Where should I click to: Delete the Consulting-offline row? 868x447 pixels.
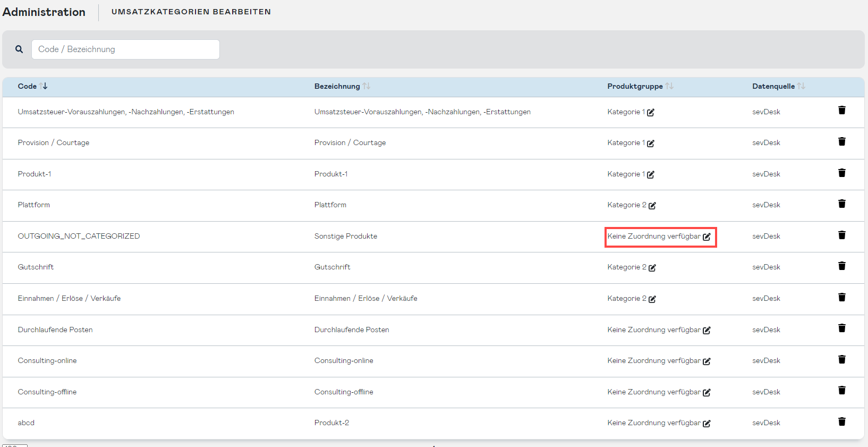pos(842,390)
